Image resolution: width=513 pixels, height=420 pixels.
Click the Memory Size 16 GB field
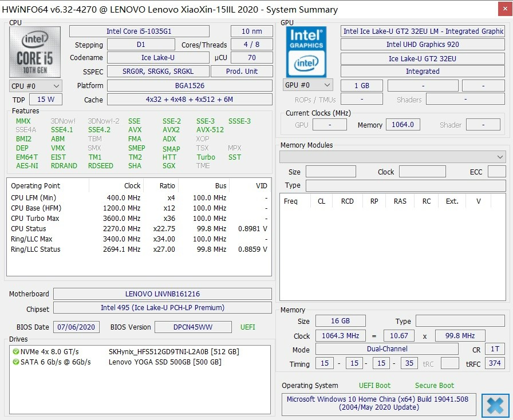pyautogui.click(x=340, y=321)
